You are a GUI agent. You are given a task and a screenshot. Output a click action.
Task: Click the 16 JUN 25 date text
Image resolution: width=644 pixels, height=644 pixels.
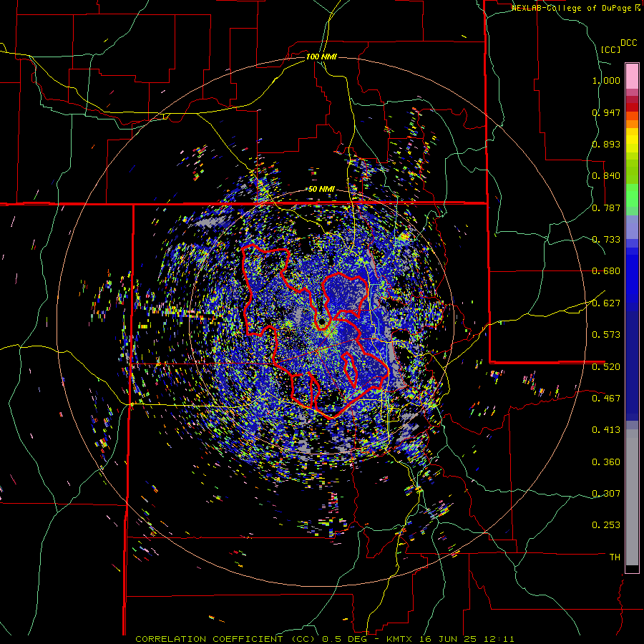[449, 639]
